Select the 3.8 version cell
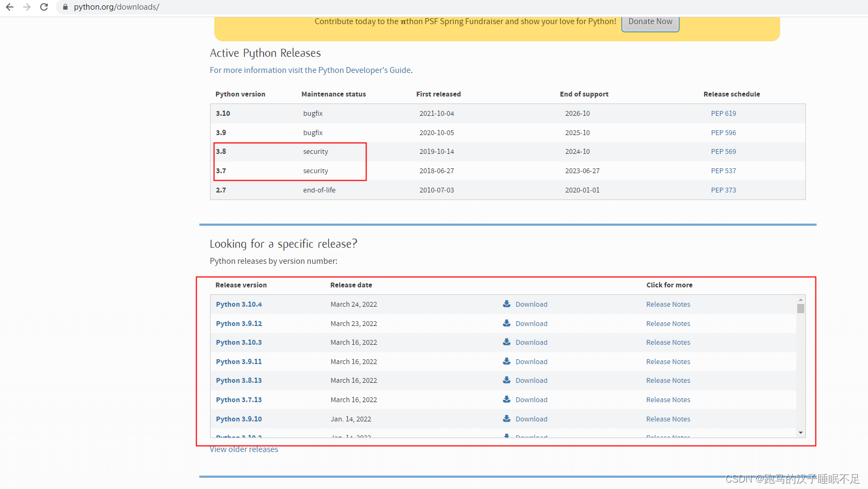The image size is (868, 489). pos(221,152)
